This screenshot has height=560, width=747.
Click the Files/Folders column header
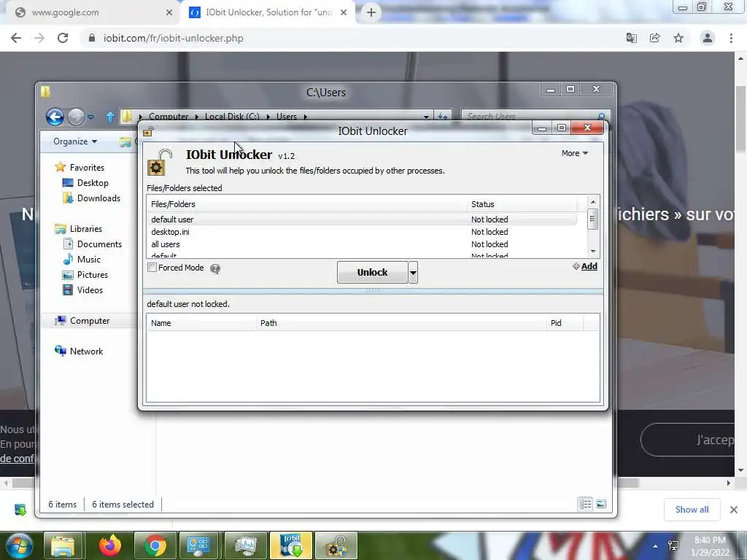pyautogui.click(x=307, y=204)
